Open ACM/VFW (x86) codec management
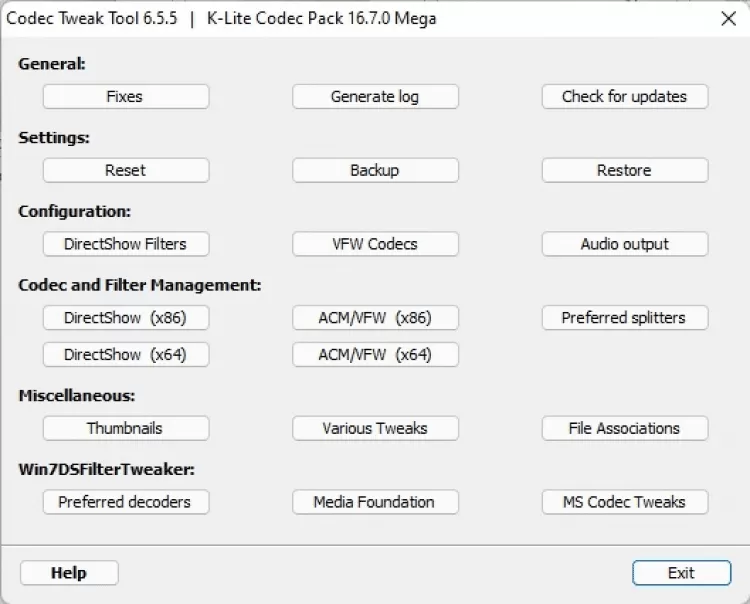 click(x=375, y=318)
